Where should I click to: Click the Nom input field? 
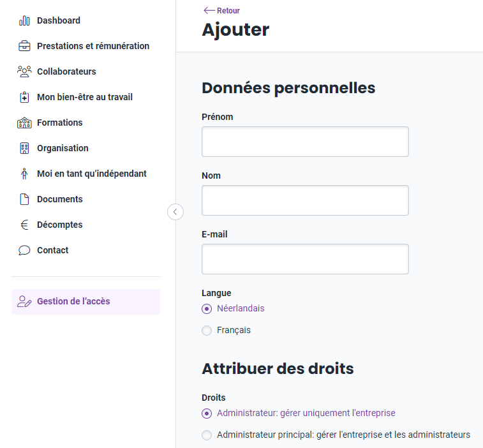click(305, 200)
